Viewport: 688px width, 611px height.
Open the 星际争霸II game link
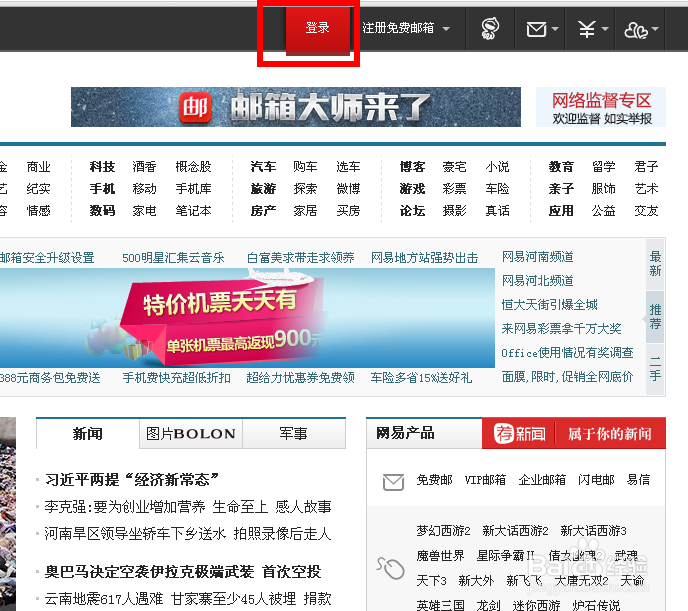[x=505, y=556]
